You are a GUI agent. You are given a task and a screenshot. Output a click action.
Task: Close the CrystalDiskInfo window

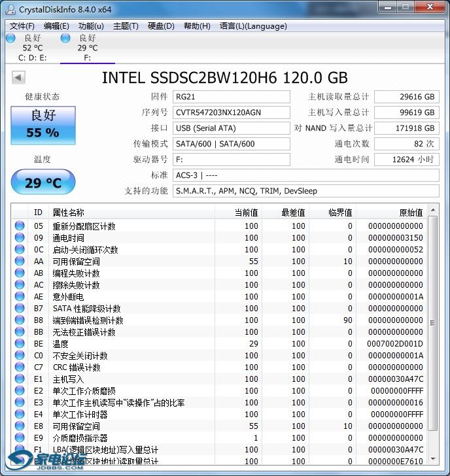coord(430,7)
